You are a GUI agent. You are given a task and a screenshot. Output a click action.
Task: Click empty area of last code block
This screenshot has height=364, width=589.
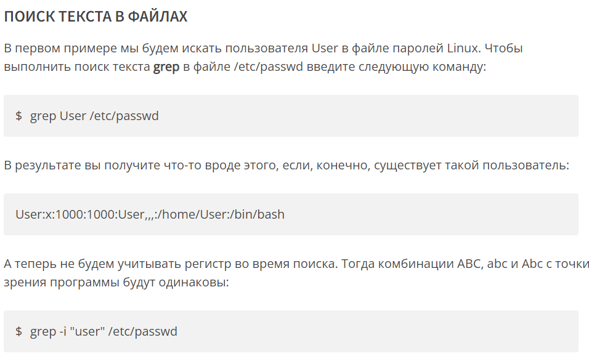tap(376, 331)
